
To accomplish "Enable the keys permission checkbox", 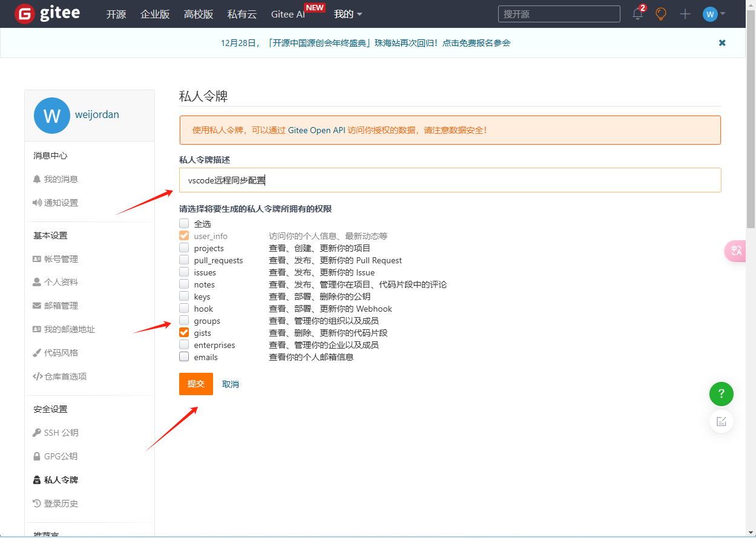I will (x=184, y=296).
